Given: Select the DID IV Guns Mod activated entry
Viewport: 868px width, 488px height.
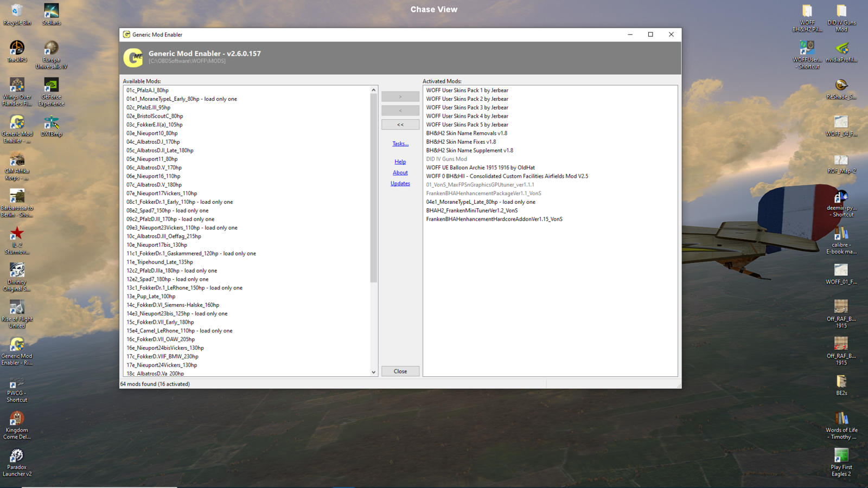Looking at the screenshot, I should 446,159.
